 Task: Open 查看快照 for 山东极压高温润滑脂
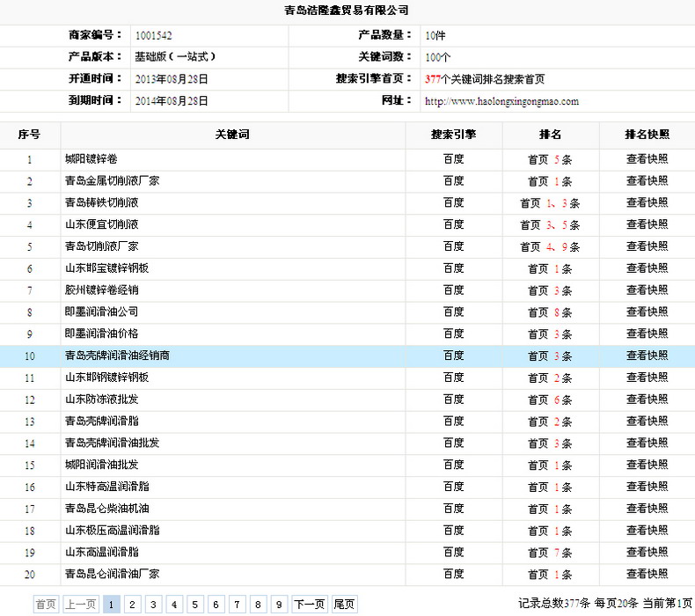click(647, 531)
